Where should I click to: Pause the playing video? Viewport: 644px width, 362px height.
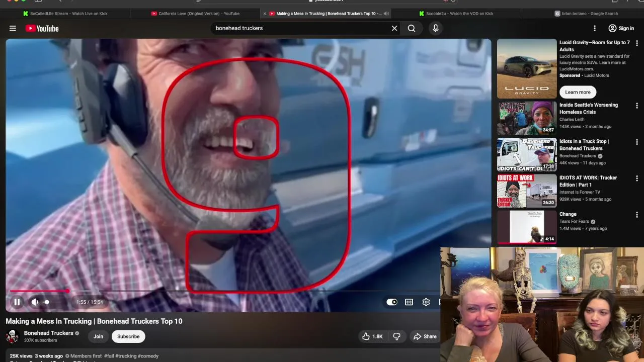pyautogui.click(x=17, y=302)
